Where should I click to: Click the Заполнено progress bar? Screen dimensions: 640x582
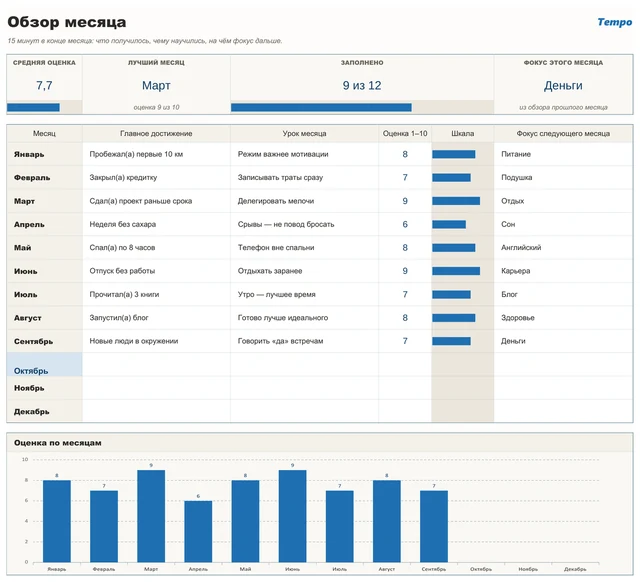pos(321,107)
